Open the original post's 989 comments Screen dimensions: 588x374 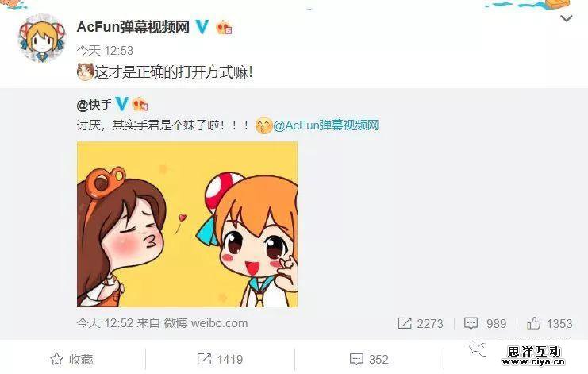(x=485, y=323)
